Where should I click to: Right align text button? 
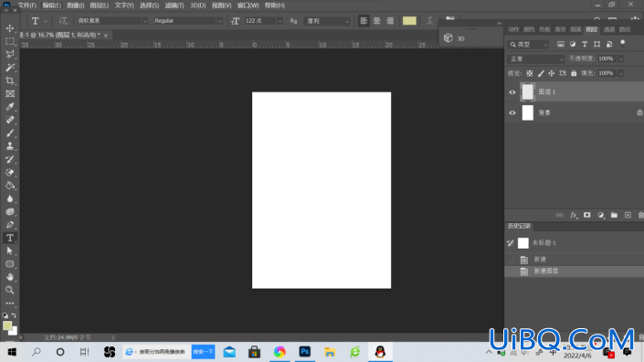[x=390, y=20]
